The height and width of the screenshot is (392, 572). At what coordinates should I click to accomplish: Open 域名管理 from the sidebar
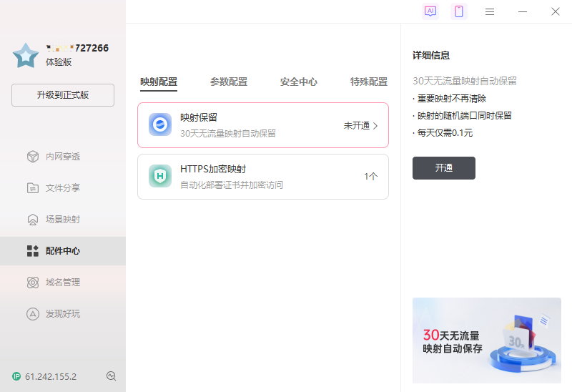tap(62, 283)
